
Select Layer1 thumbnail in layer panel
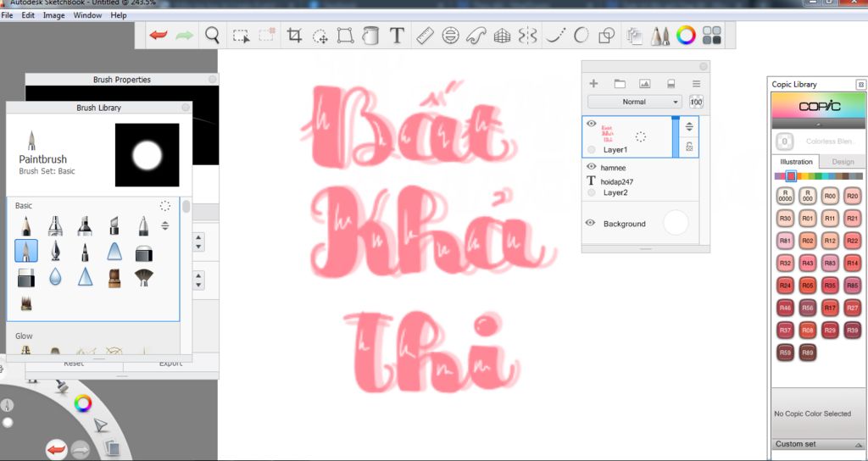coord(607,133)
